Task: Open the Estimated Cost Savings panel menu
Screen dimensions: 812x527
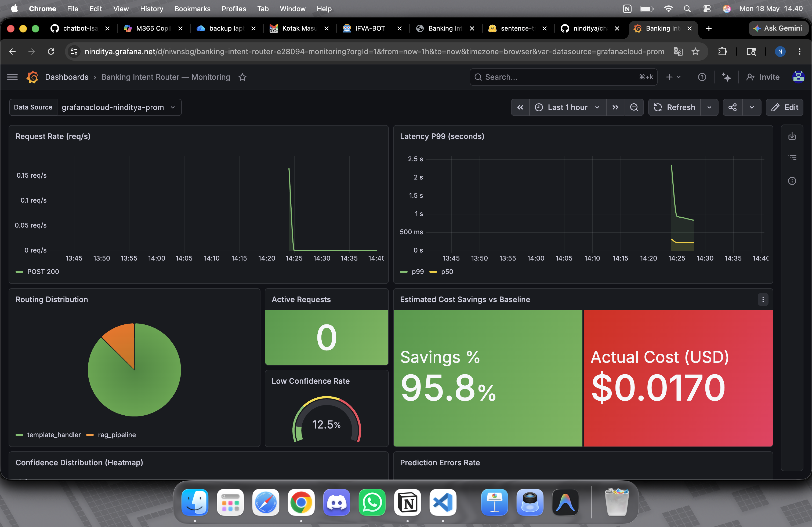Action: [763, 299]
